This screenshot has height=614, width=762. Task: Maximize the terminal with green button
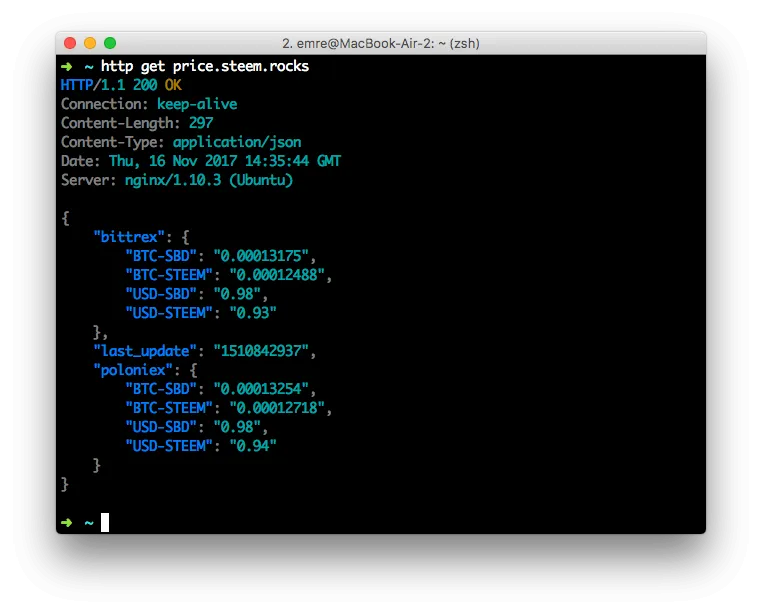coord(110,43)
